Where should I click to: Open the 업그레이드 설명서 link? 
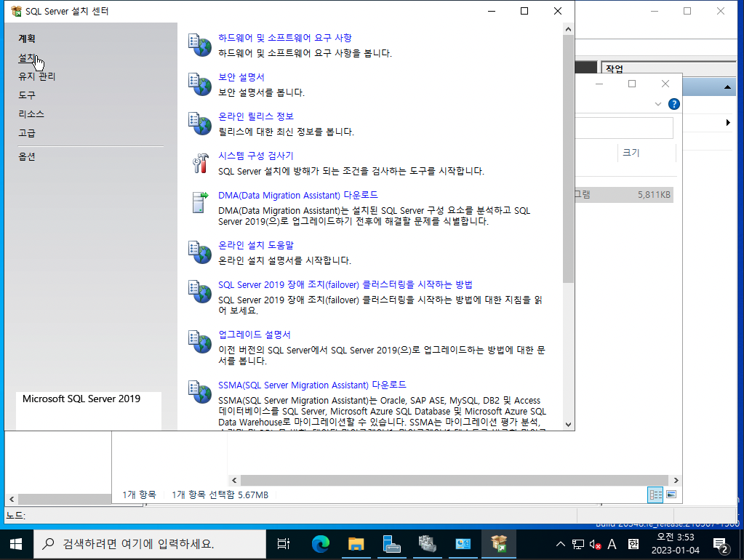(x=255, y=335)
